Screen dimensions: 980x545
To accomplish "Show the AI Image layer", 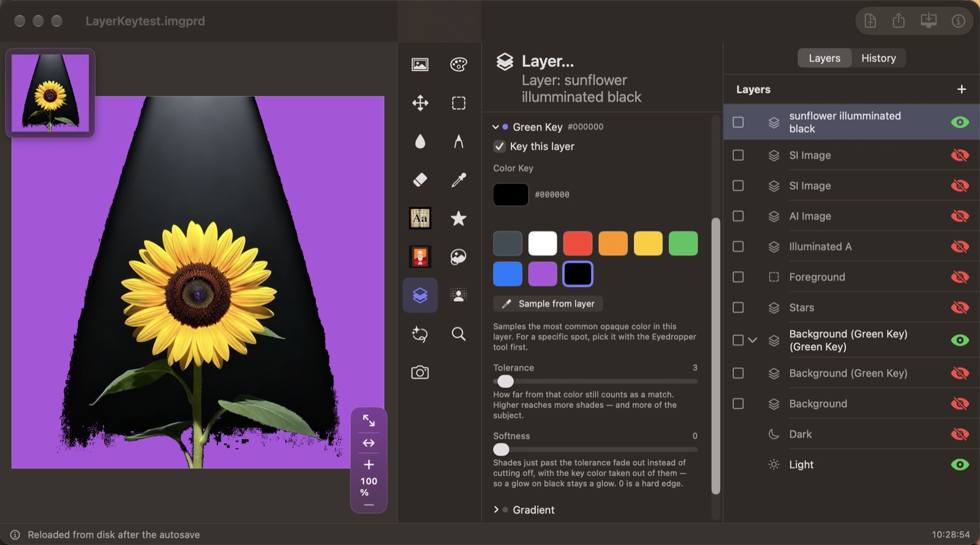I will point(960,216).
